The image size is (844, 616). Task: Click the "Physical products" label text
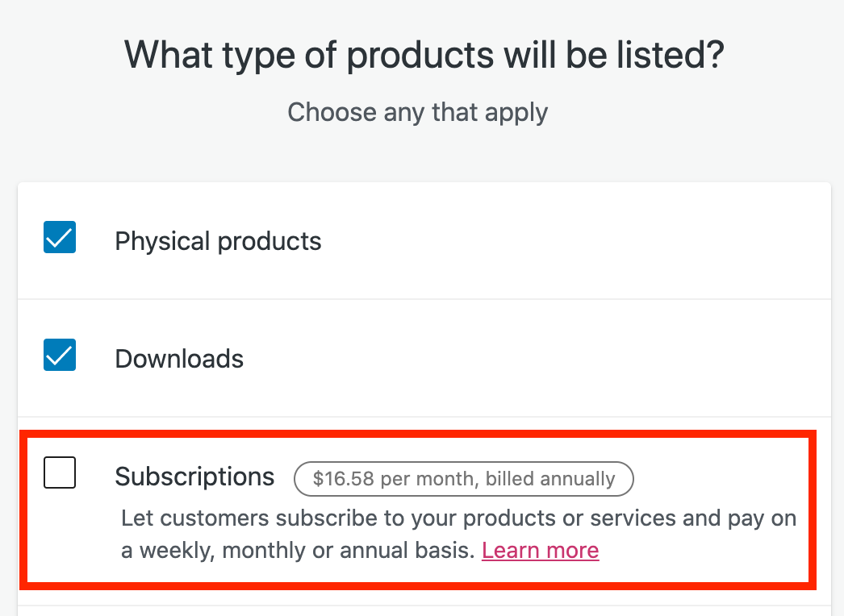[x=218, y=241]
